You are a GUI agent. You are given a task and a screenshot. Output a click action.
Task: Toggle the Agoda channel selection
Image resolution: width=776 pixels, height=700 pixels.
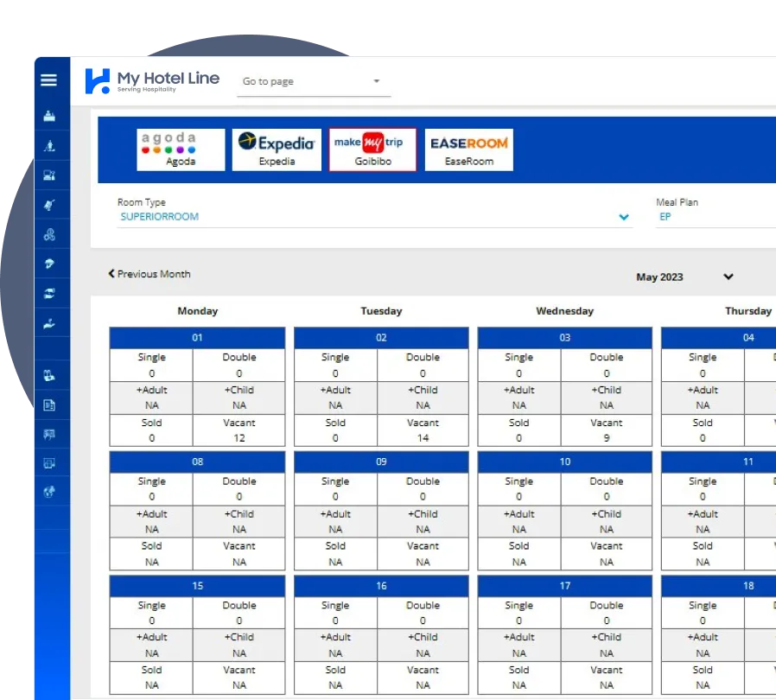pyautogui.click(x=180, y=149)
